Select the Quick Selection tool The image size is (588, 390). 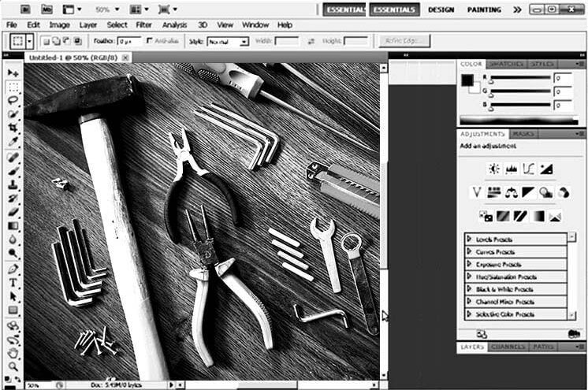point(13,114)
